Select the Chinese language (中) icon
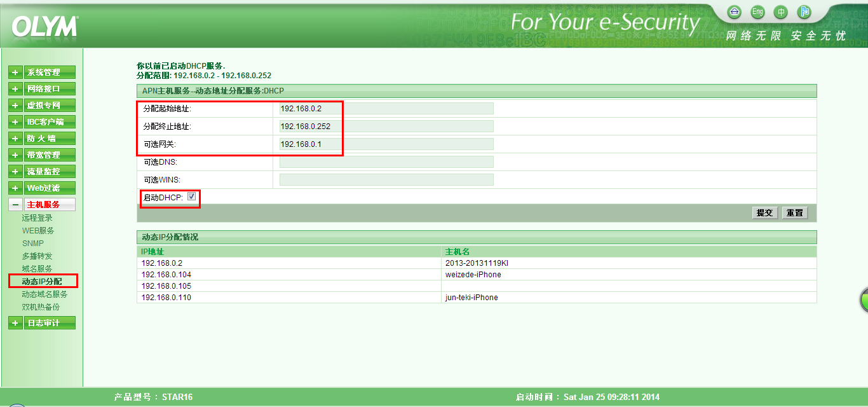Viewport: 868px width, 407px height. 781,12
